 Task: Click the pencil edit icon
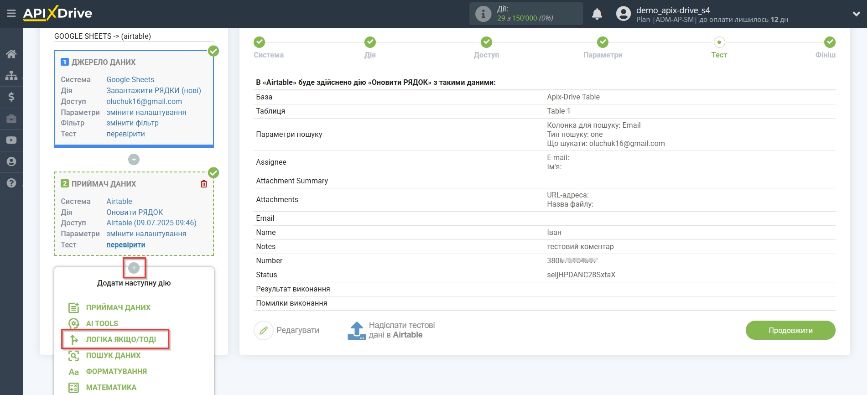click(x=264, y=330)
